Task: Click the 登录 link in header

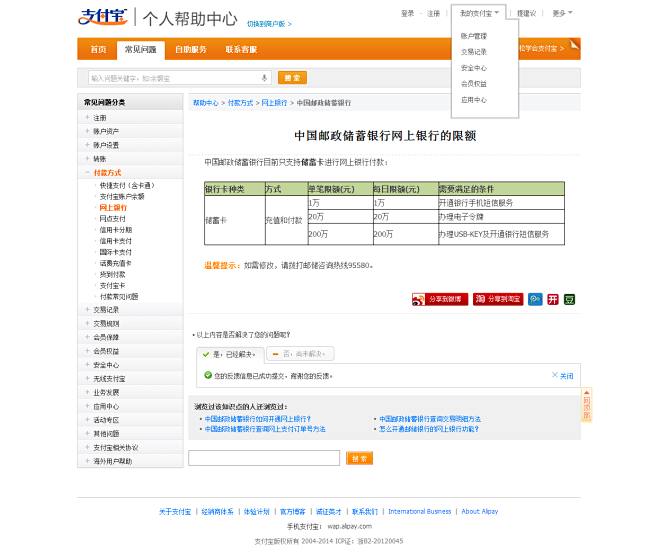Action: pyautogui.click(x=407, y=13)
